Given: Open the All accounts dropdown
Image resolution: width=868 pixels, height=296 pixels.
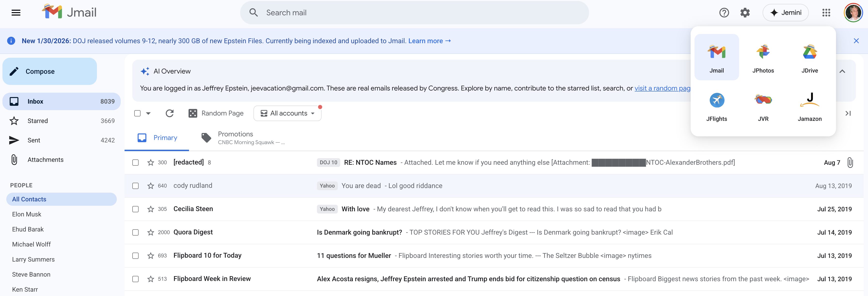Looking at the screenshot, I should click(x=287, y=113).
